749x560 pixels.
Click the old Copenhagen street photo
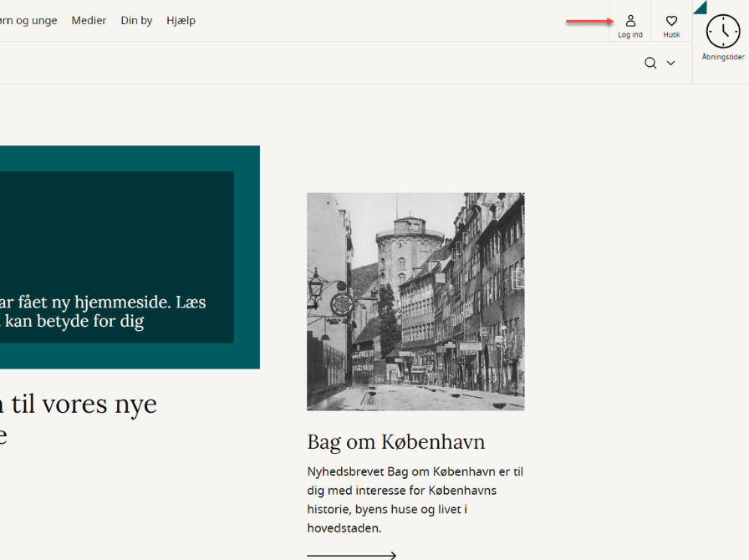pyautogui.click(x=415, y=302)
